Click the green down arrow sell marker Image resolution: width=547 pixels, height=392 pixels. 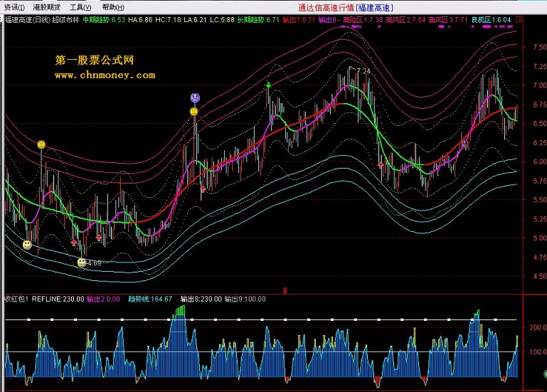[x=268, y=85]
